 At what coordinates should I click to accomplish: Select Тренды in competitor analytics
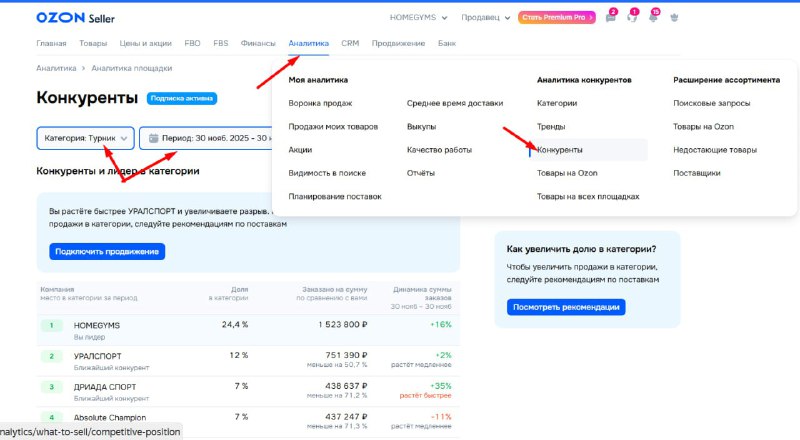pos(551,127)
